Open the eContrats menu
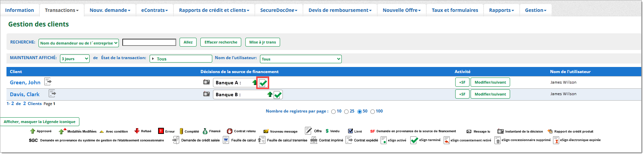The height and width of the screenshot is (155, 644). click(x=154, y=10)
